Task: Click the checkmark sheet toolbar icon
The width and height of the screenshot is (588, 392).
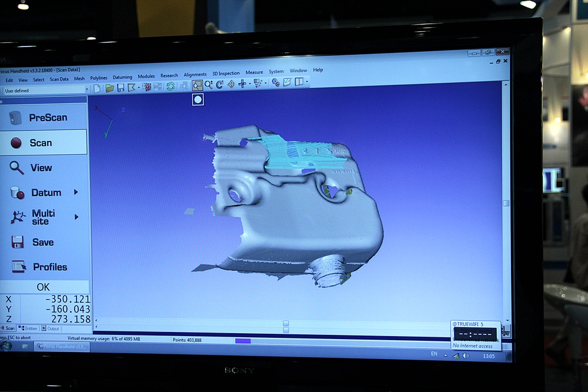Action: coord(288,82)
